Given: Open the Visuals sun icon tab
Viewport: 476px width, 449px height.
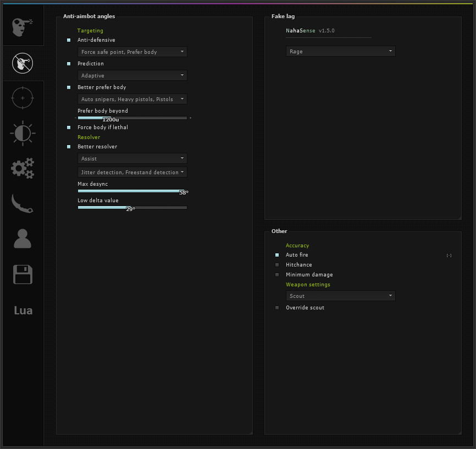Looking at the screenshot, I should pos(23,133).
